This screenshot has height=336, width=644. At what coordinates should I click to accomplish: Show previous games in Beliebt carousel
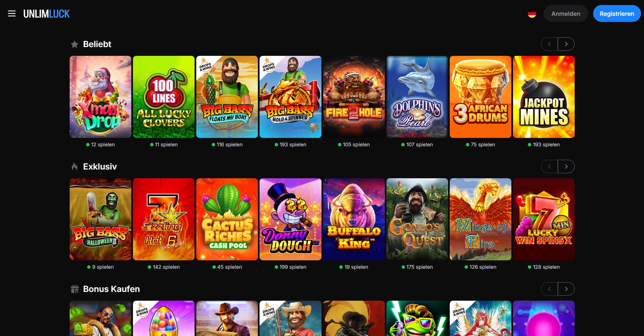[x=549, y=44]
